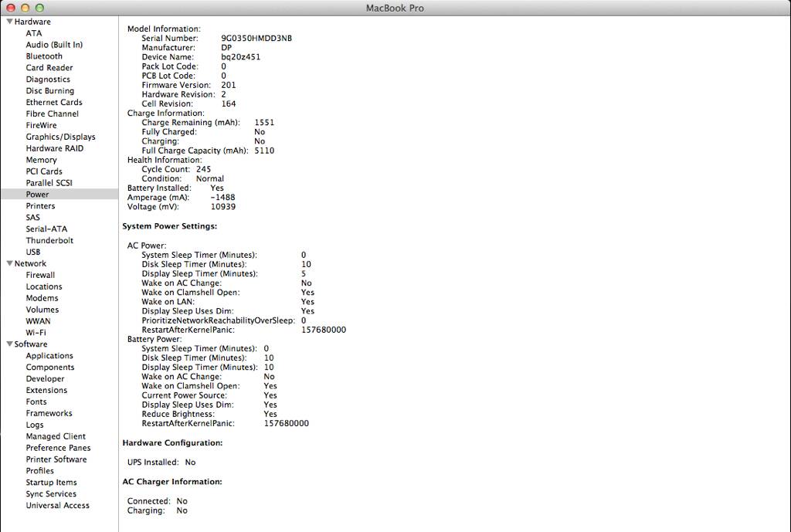Viewport: 791px width, 532px height.
Task: Select Firewall under Network
Action: click(40, 275)
